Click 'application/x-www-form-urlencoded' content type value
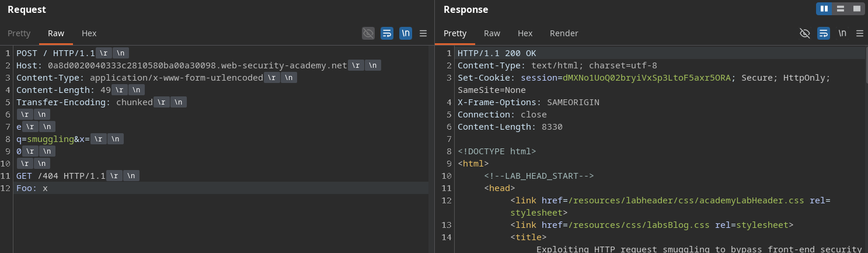Viewport: 868px width, 253px height. [176, 78]
